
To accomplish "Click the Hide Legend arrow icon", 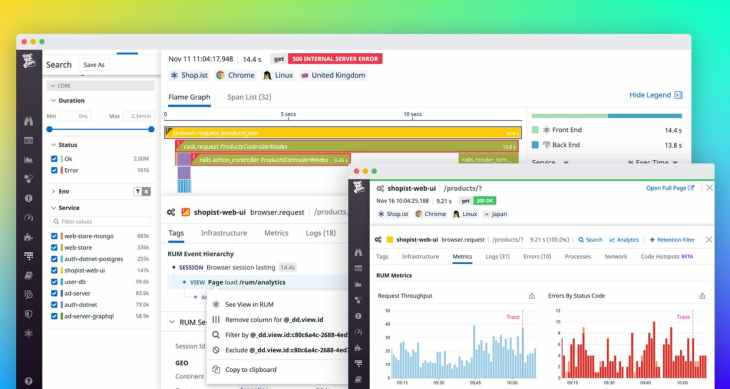I will (x=678, y=95).
